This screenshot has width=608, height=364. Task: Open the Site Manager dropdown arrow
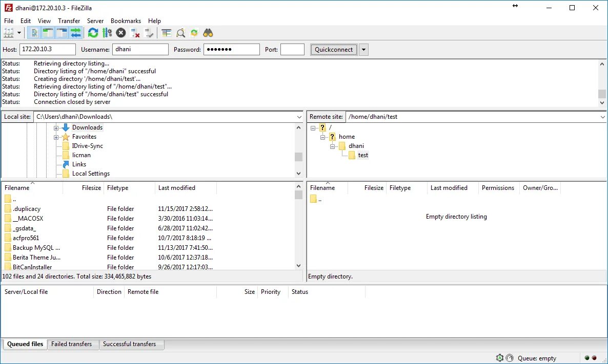pyautogui.click(x=19, y=33)
